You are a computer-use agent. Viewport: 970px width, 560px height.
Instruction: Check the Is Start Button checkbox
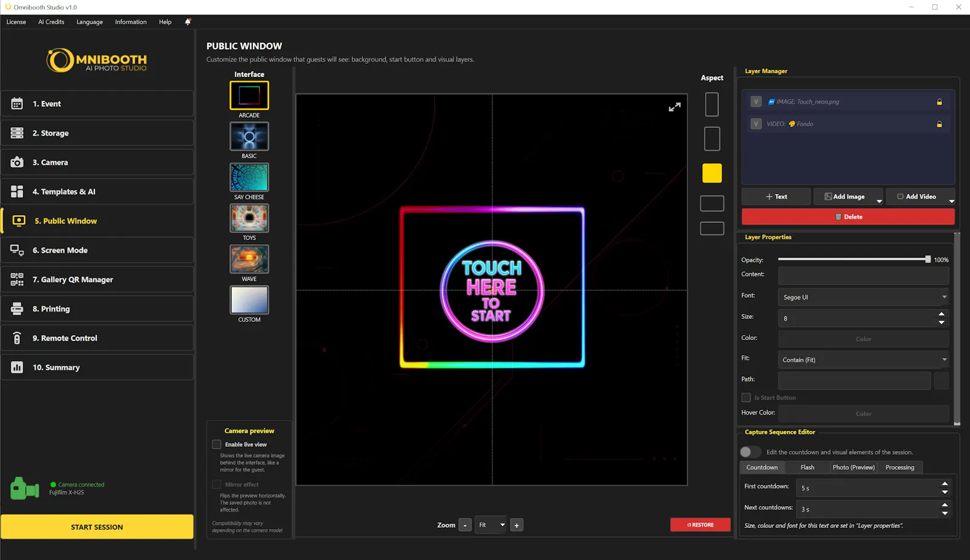(x=746, y=398)
